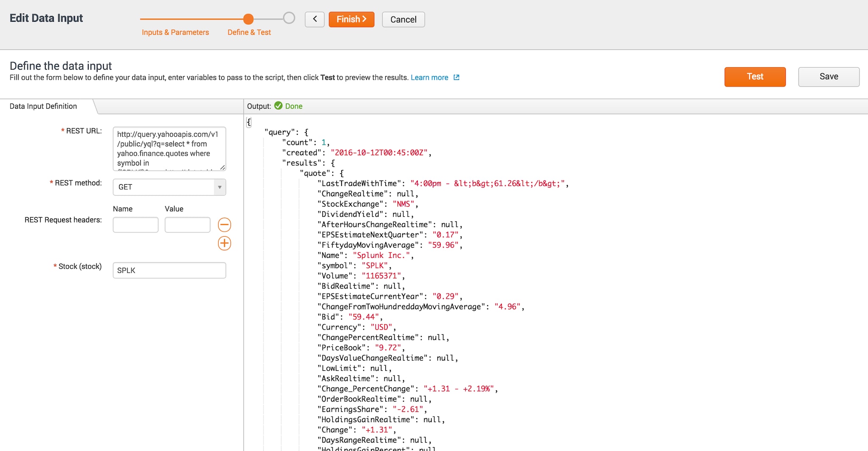
Task: Click the empty final progress step circle
Action: pyautogui.click(x=289, y=18)
